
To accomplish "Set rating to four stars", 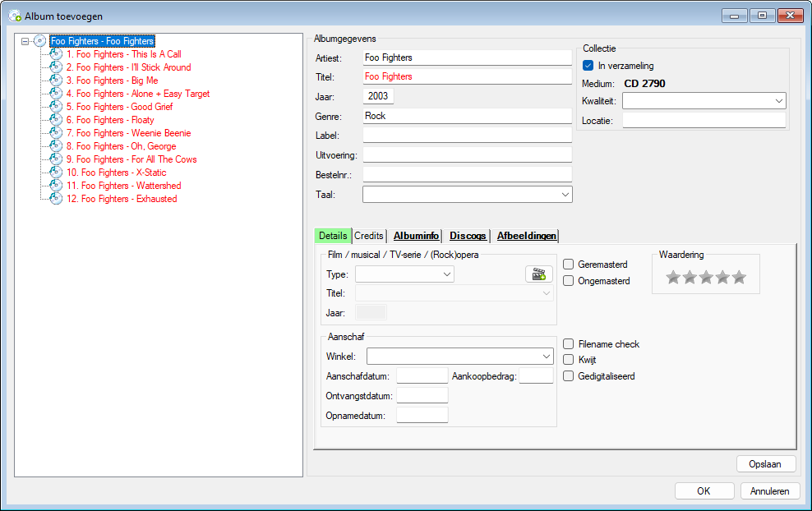I will click(723, 278).
